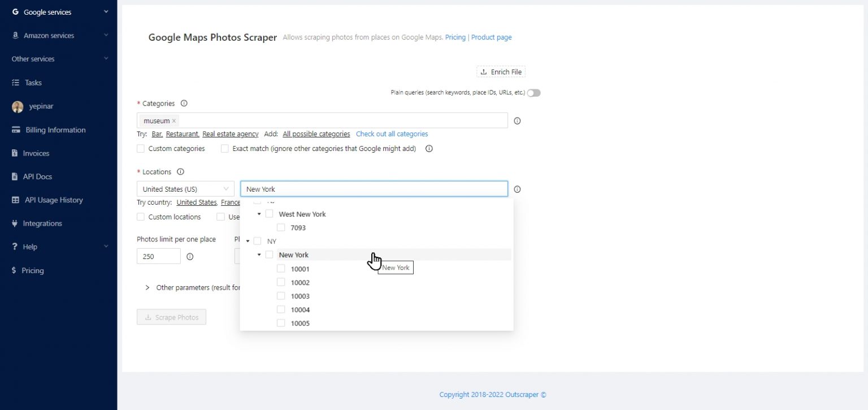Image resolution: width=868 pixels, height=410 pixels.
Task: Toggle the Plain queries switch
Action: (533, 93)
